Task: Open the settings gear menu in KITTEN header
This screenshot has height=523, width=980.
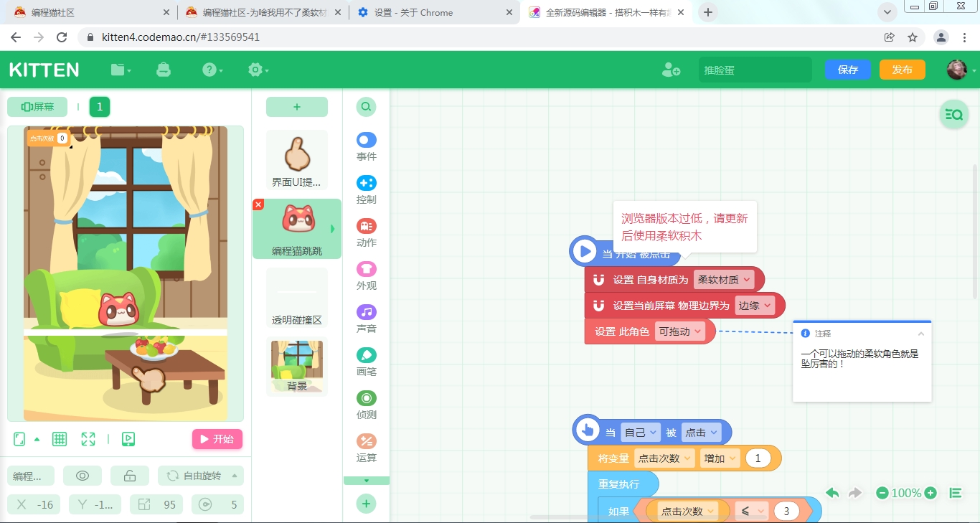Action: click(x=258, y=70)
